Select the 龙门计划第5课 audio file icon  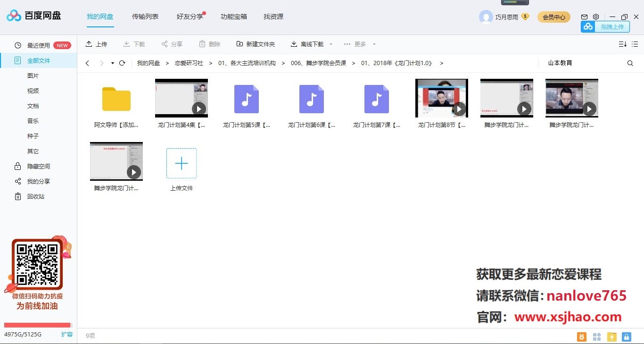point(247,99)
